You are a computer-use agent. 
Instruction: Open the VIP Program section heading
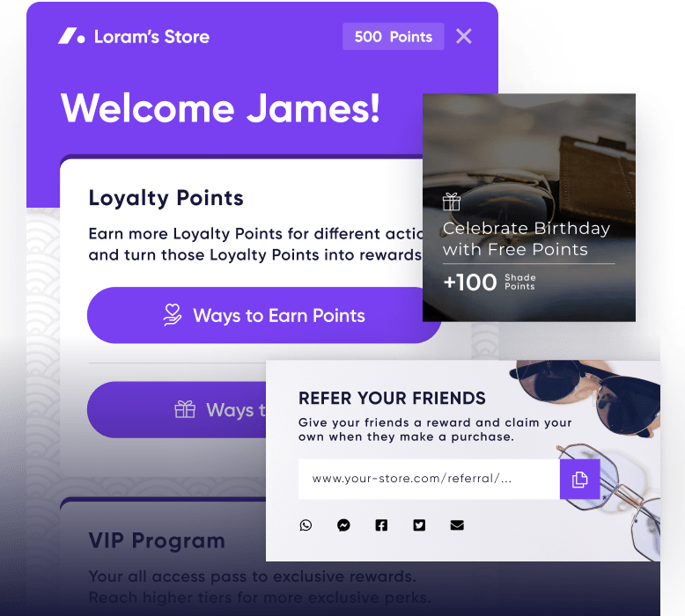coord(157,541)
